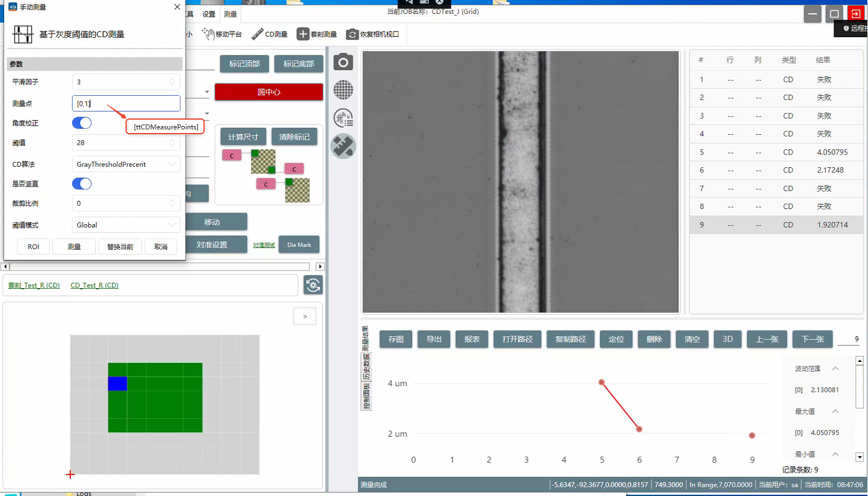Click the 上一张 previous image button
868x496 pixels.
(x=767, y=339)
